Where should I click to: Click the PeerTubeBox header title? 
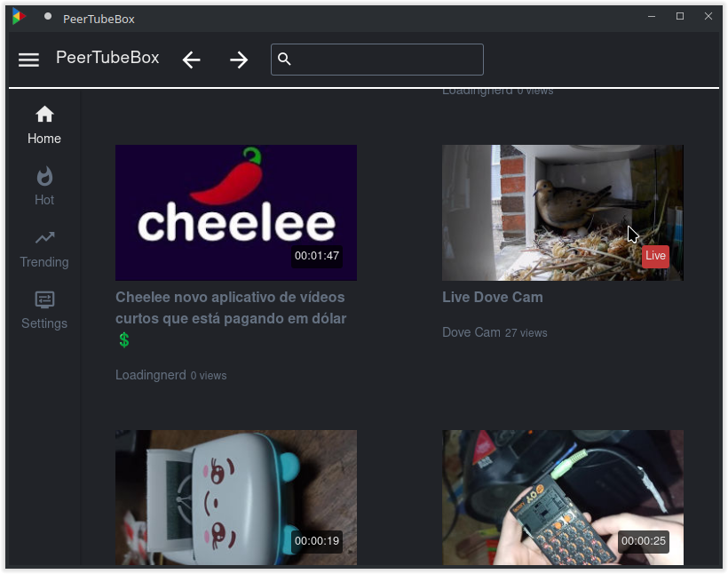coord(107,58)
